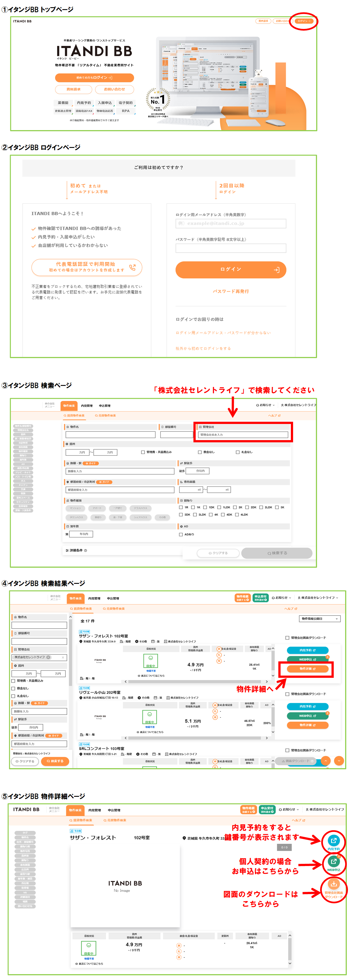Viewport: 361px width, 980px height.
Task: Open お知らせ dropdown on results page
Action: pyautogui.click(x=281, y=597)
